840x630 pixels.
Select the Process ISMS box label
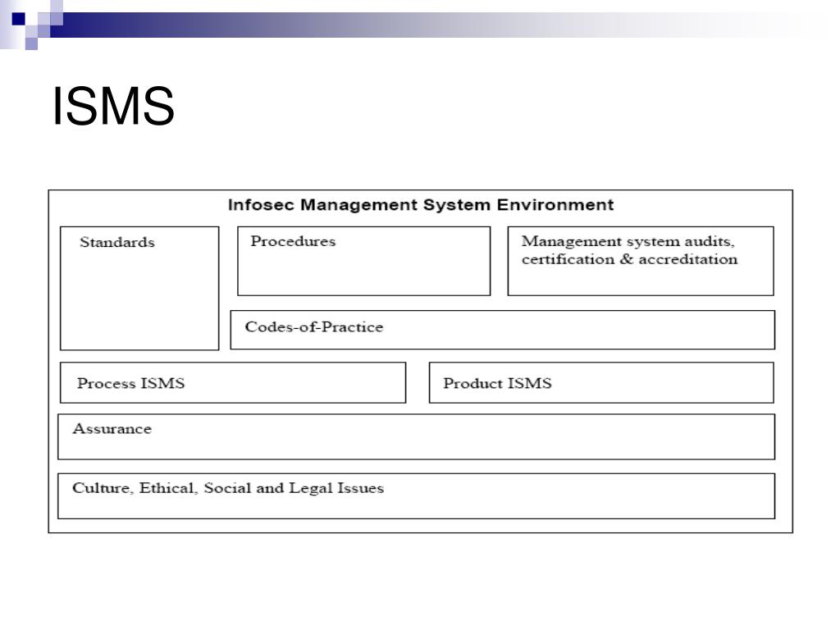(130, 383)
